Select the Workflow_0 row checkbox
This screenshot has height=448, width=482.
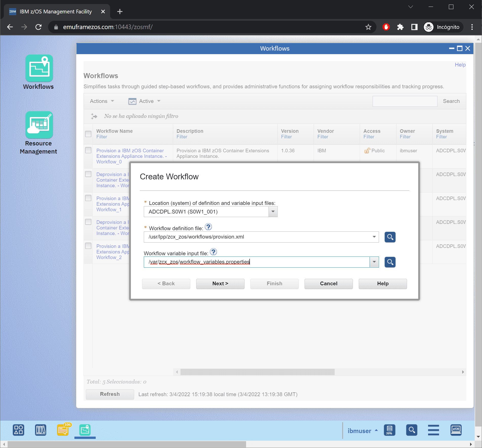[88, 150]
